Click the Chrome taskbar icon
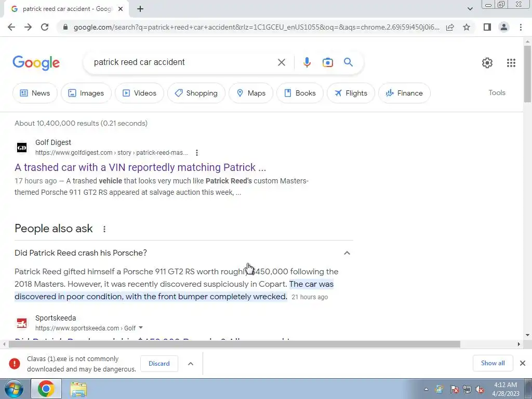This screenshot has height=399, width=532. click(x=46, y=389)
